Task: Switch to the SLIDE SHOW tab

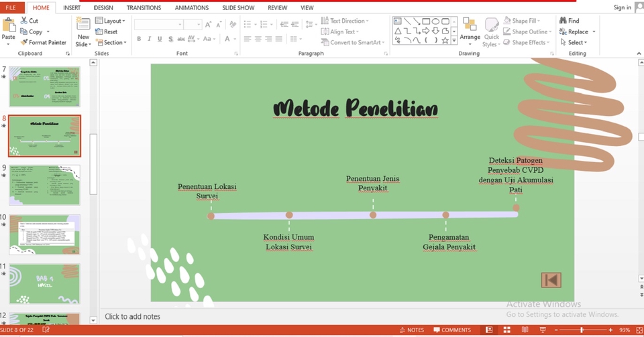Action: pyautogui.click(x=238, y=8)
